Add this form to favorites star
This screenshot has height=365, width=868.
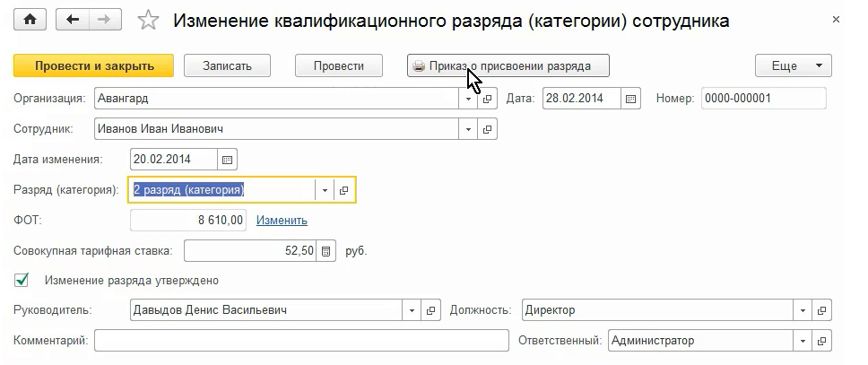pyautogui.click(x=150, y=20)
